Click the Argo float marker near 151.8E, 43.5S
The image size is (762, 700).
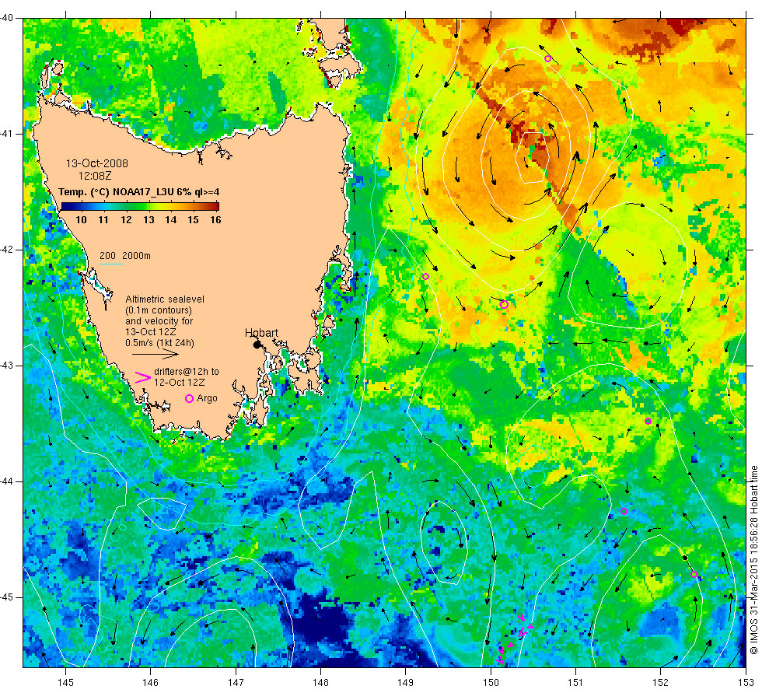[648, 421]
